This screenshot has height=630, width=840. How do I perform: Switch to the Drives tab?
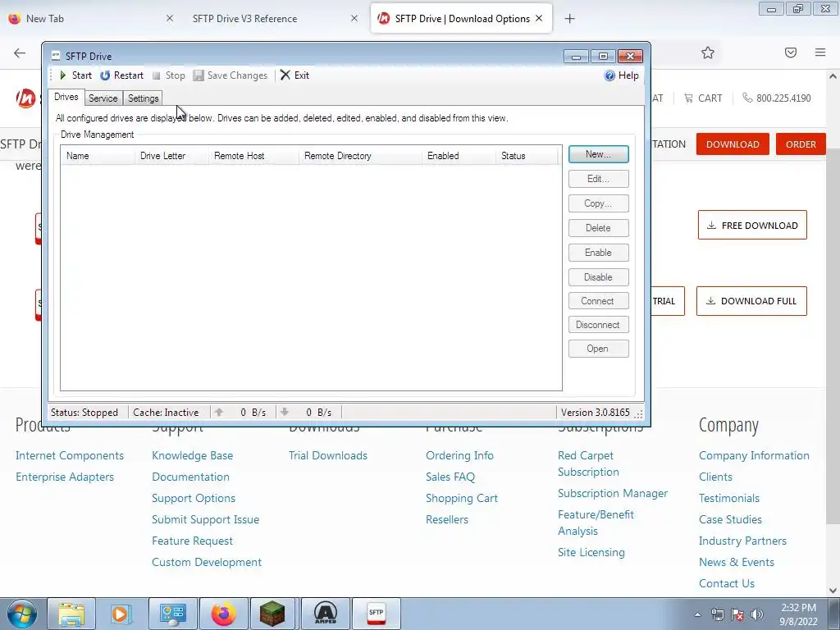click(66, 97)
